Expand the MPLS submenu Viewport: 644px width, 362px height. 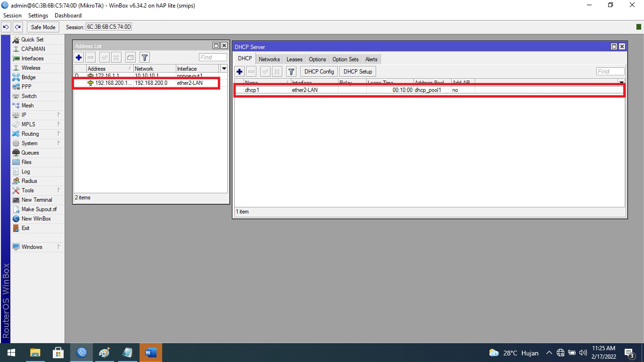pos(37,124)
